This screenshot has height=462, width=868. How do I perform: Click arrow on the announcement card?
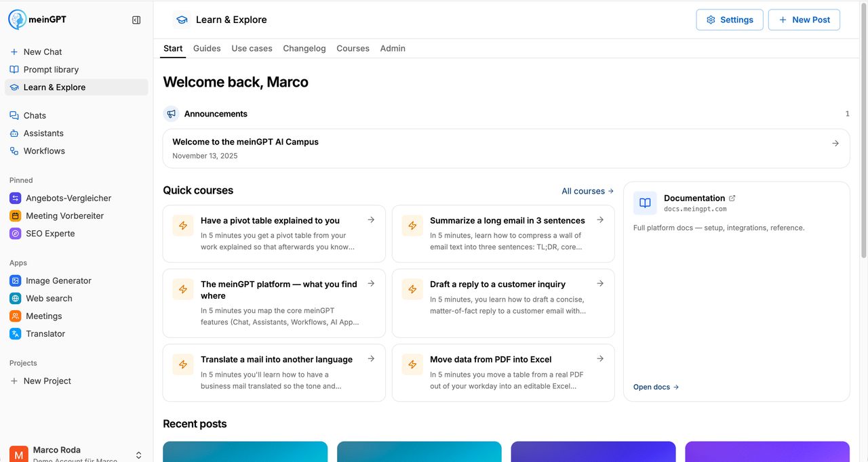pyautogui.click(x=835, y=143)
